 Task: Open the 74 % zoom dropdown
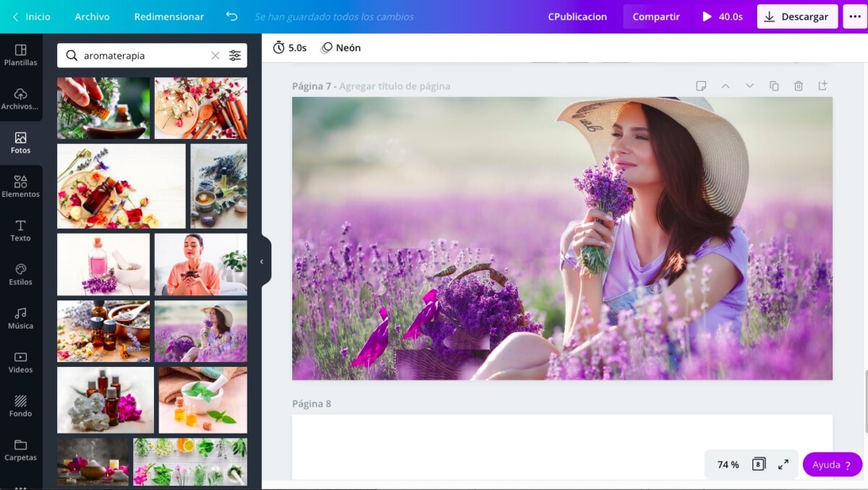pyautogui.click(x=728, y=465)
